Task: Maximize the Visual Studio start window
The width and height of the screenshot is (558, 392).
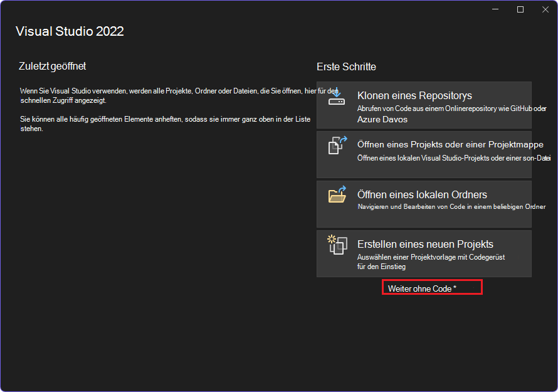Action: tap(520, 9)
